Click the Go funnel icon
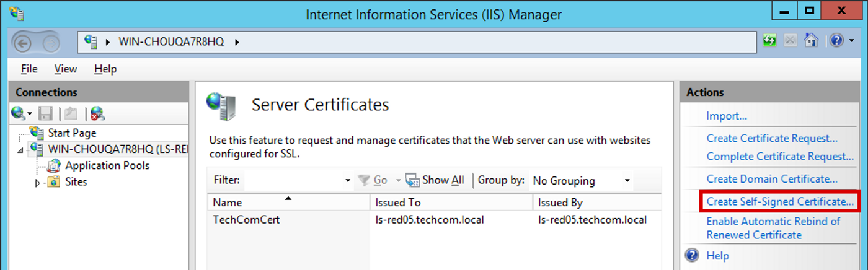Image resolution: width=868 pixels, height=270 pixels. [364, 180]
